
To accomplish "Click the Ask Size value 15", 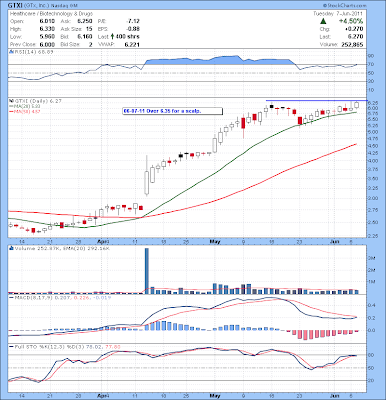I will tap(89, 29).
